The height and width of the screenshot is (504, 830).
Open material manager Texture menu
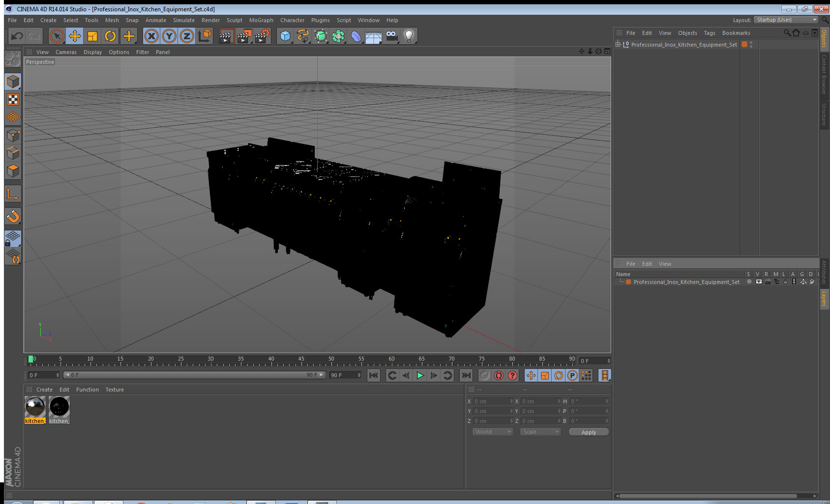[x=115, y=390]
